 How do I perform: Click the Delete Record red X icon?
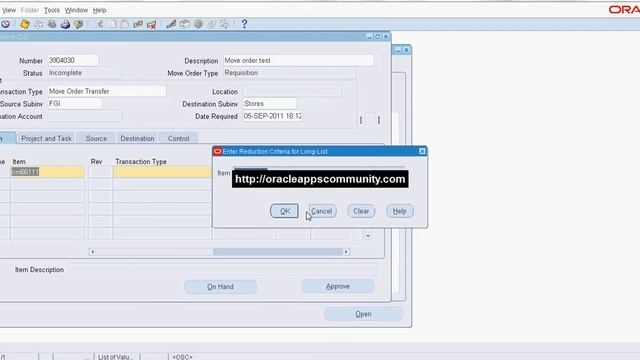pos(151,24)
